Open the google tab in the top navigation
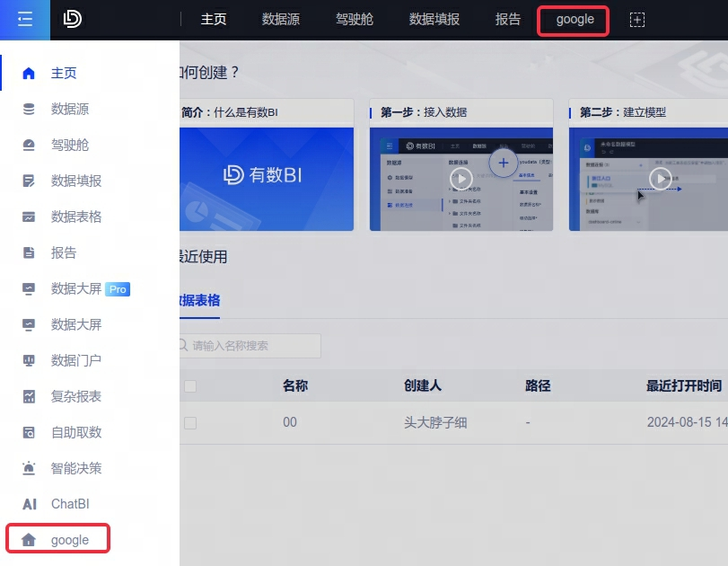The image size is (728, 566). point(575,19)
